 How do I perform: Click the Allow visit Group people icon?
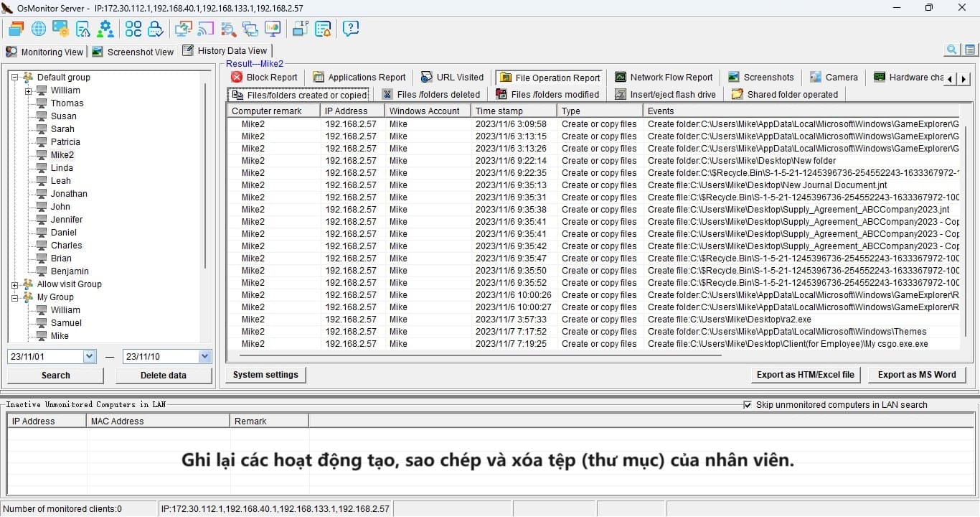(28, 284)
